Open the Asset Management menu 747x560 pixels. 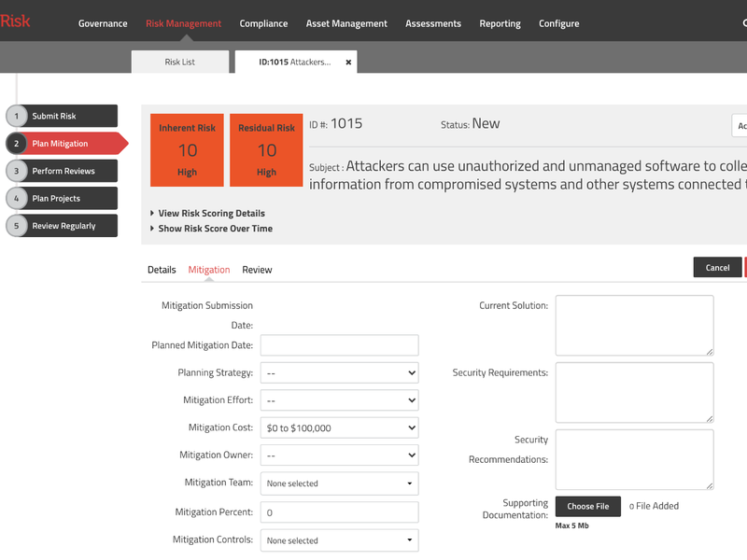(x=346, y=23)
